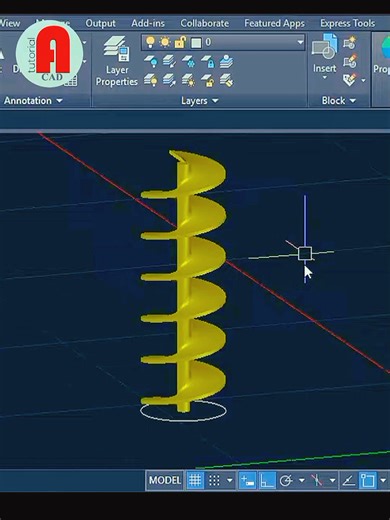Open isometric drafting plane dropdown
Viewport: 390px width, 520px height.
pyautogui.click(x=332, y=480)
